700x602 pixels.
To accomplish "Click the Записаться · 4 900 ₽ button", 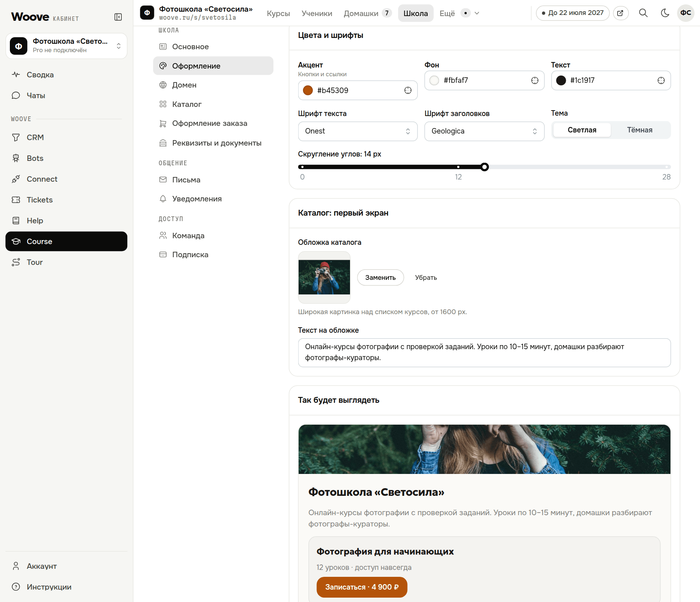I will click(362, 587).
